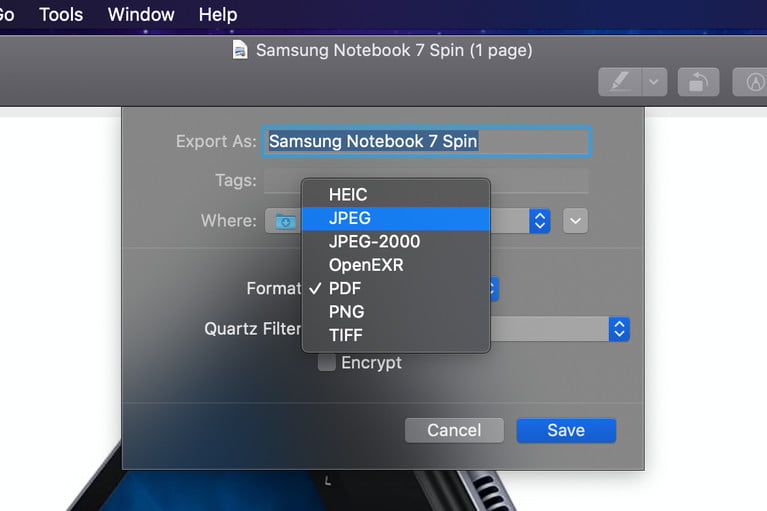
Task: Enable the Encrypt checkbox
Action: [327, 363]
